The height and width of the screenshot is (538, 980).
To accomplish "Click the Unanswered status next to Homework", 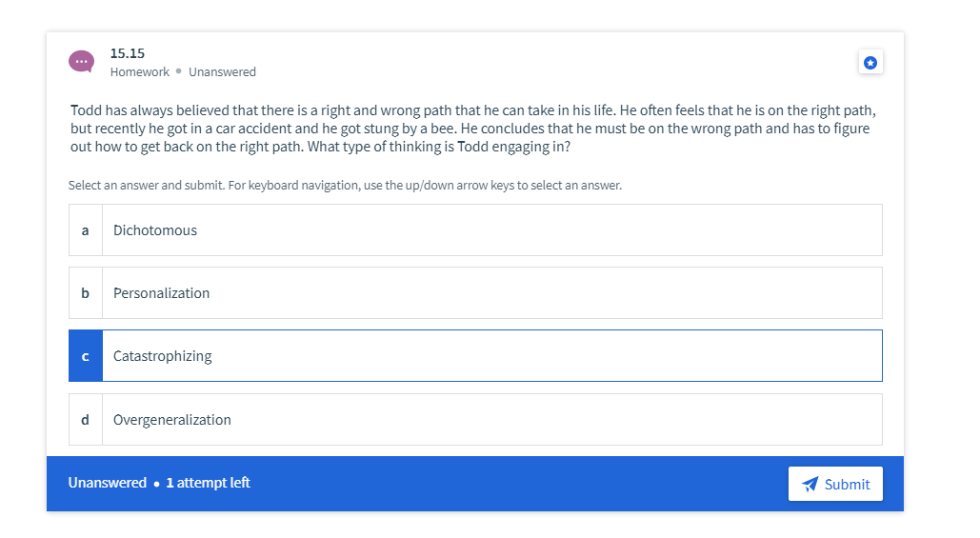I will coord(222,72).
